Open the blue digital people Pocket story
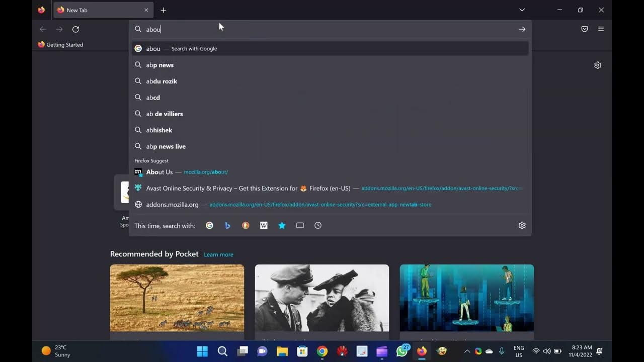 (467, 298)
